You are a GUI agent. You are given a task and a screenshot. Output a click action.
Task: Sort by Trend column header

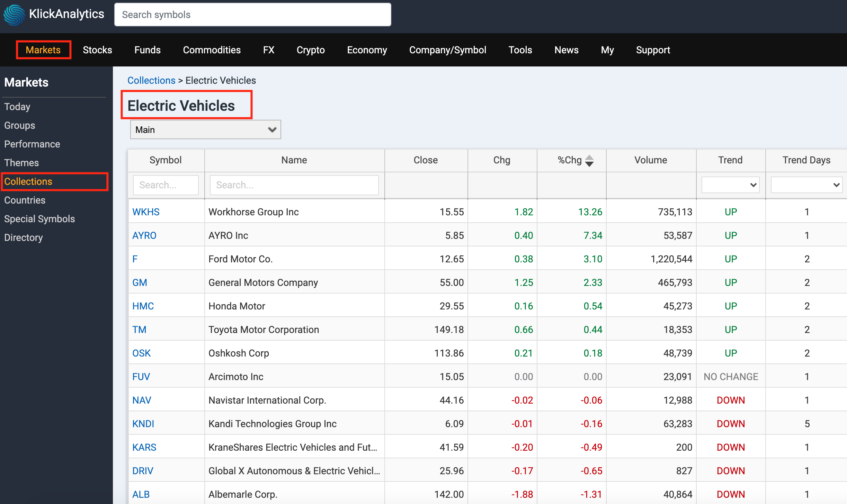pyautogui.click(x=730, y=160)
